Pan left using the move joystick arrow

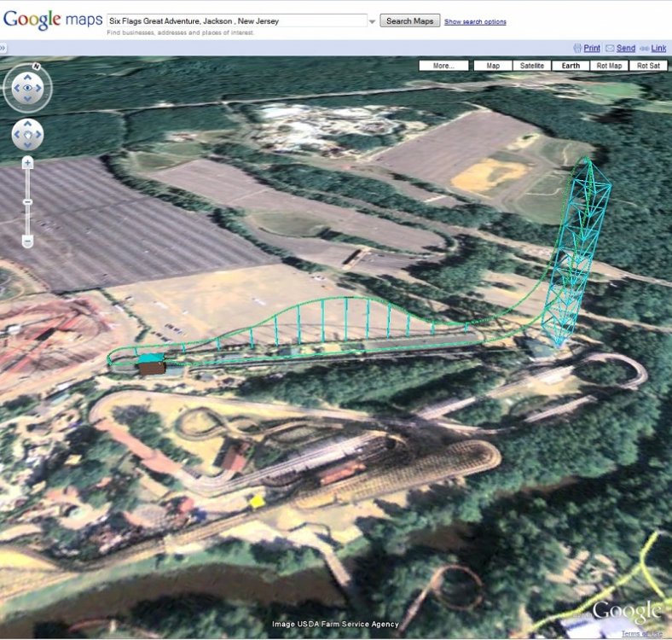pyautogui.click(x=17, y=134)
